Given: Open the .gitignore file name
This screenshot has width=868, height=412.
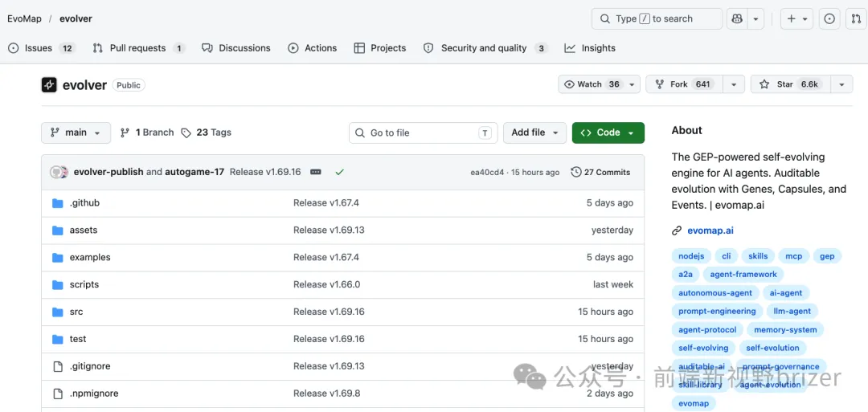Looking at the screenshot, I should click(x=90, y=366).
